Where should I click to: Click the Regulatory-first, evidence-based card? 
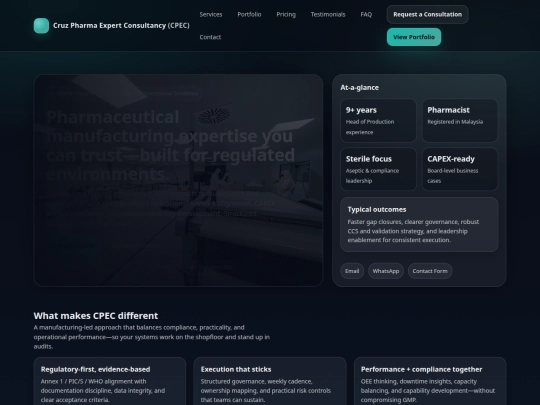110,381
